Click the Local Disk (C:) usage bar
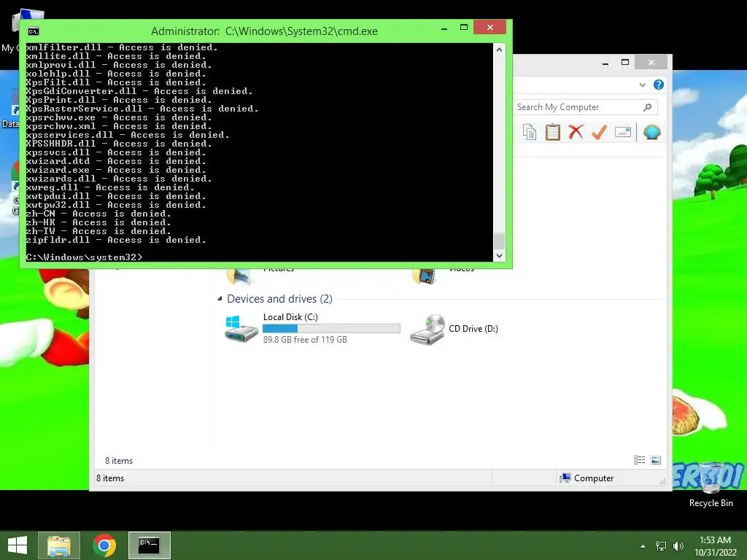The image size is (747, 560). tap(332, 329)
